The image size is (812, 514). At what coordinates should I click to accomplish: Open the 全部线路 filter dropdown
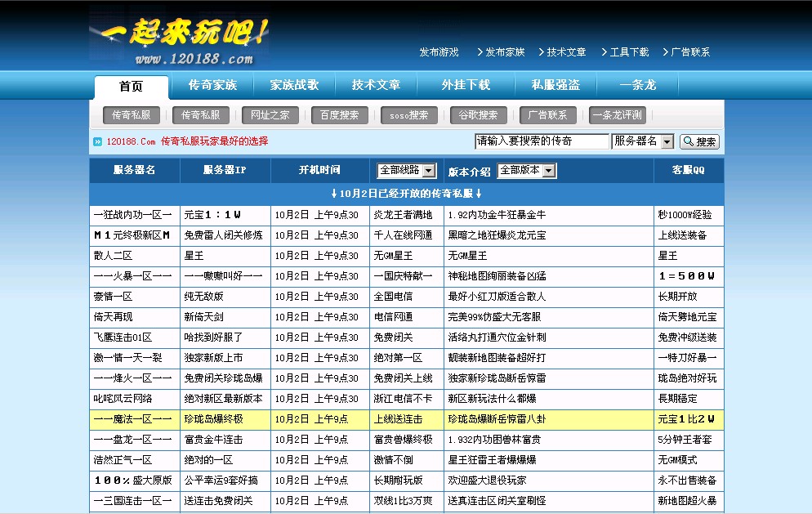(405, 170)
